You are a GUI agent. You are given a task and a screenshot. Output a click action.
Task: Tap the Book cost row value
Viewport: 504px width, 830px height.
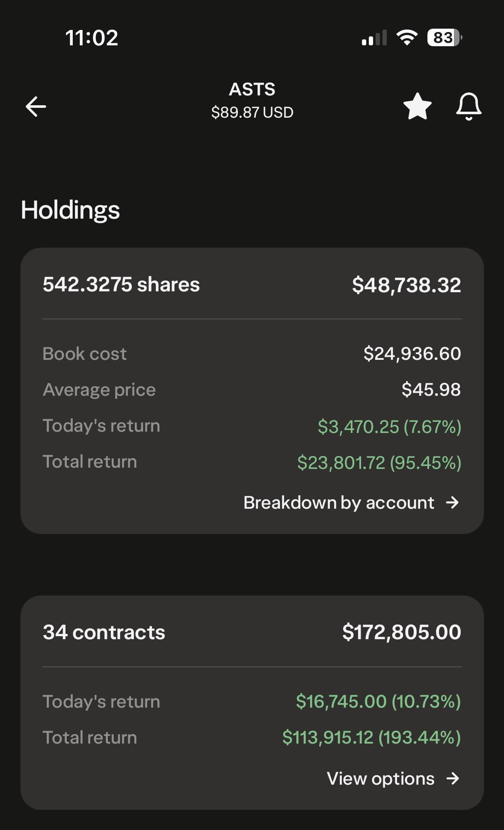click(x=412, y=354)
